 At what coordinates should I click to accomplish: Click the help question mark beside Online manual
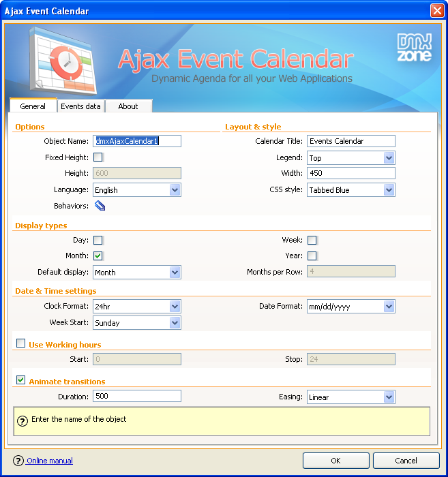point(18,461)
